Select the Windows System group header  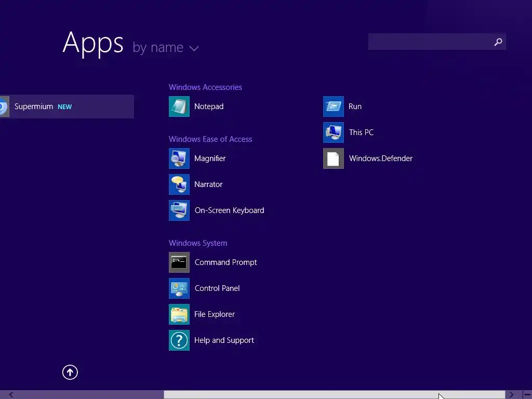point(198,243)
